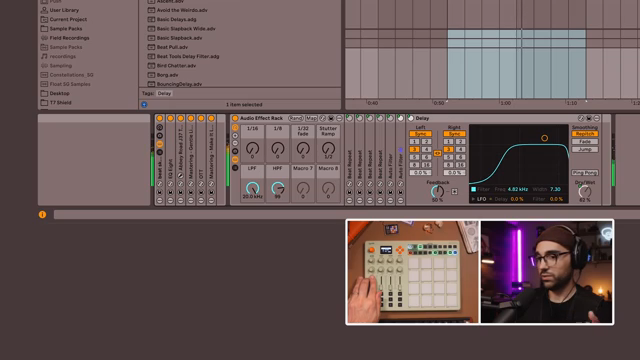Toggle the rack's Devices view bottom icon
Image resolution: width=640 pixels, height=360 pixels.
coord(235,168)
